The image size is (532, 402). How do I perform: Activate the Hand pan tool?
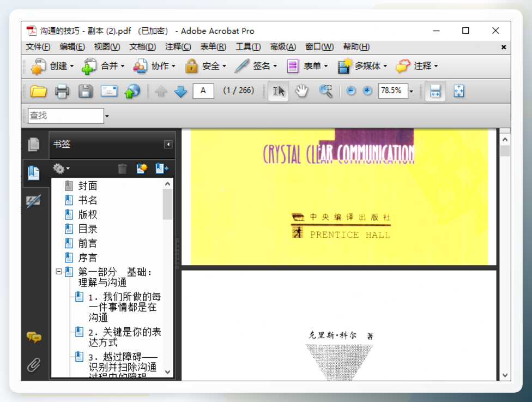click(301, 91)
